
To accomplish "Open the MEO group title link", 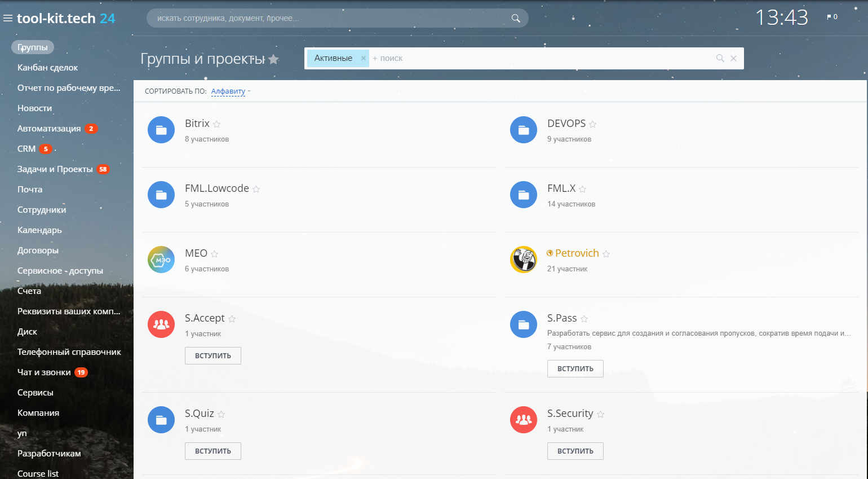I will pos(196,253).
